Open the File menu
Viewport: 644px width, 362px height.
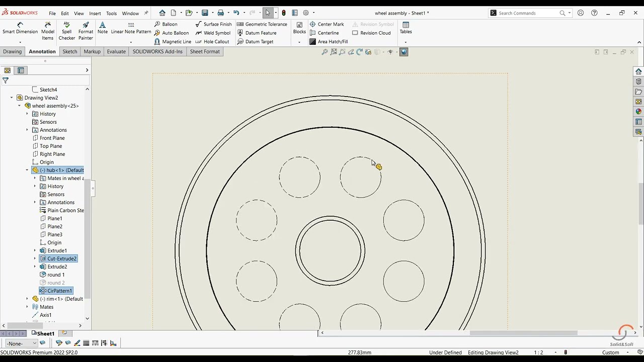52,13
